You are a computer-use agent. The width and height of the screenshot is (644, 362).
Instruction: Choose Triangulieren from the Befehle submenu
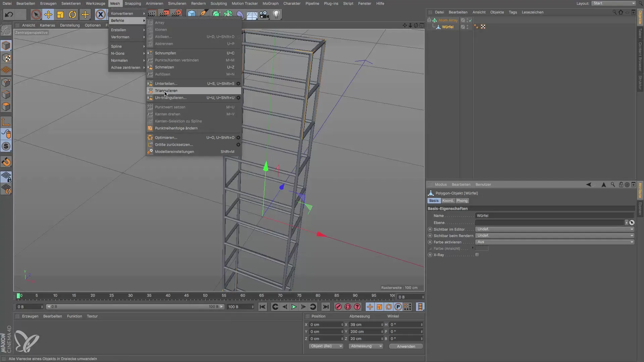[166, 90]
